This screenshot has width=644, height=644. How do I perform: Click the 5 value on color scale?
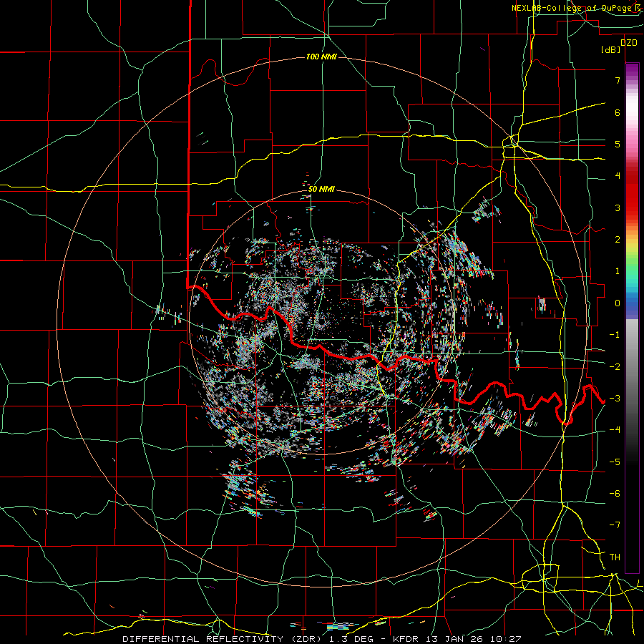point(618,144)
